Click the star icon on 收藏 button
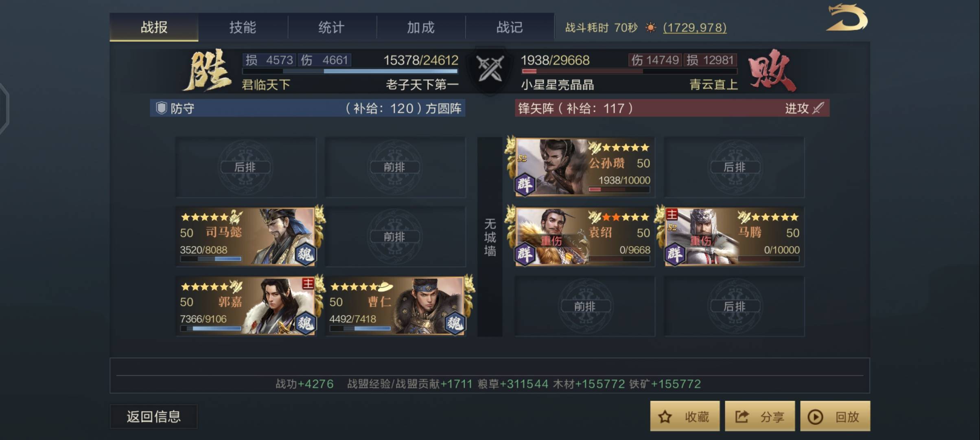The height and width of the screenshot is (440, 980). click(665, 417)
